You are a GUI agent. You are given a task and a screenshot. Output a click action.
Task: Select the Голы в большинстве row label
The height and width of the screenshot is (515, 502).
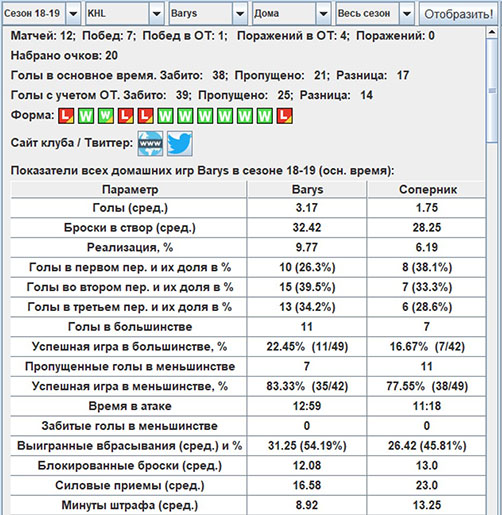tap(130, 327)
